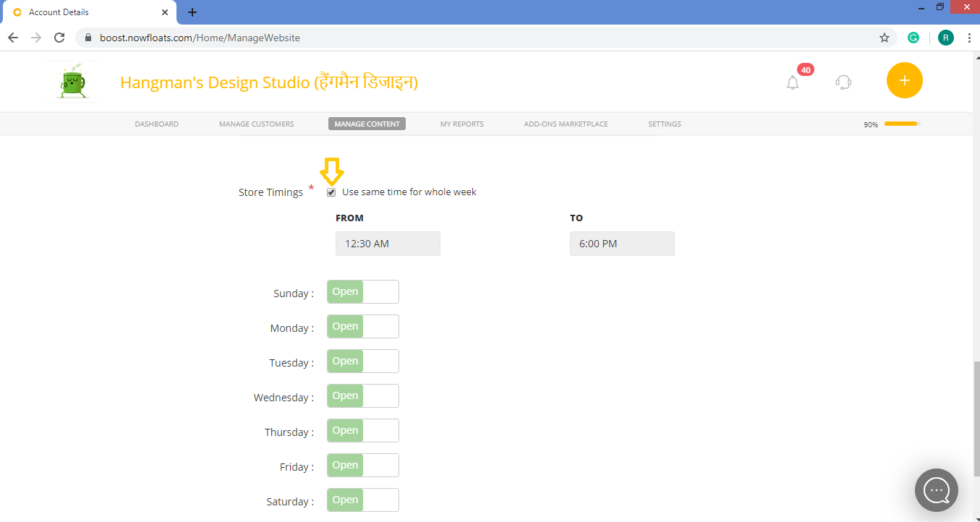This screenshot has width=980, height=522.
Task: Toggle Saturday open switch
Action: point(363,500)
